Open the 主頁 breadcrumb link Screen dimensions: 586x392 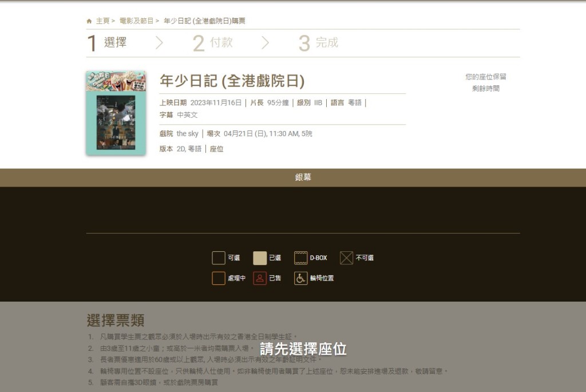tap(102, 21)
